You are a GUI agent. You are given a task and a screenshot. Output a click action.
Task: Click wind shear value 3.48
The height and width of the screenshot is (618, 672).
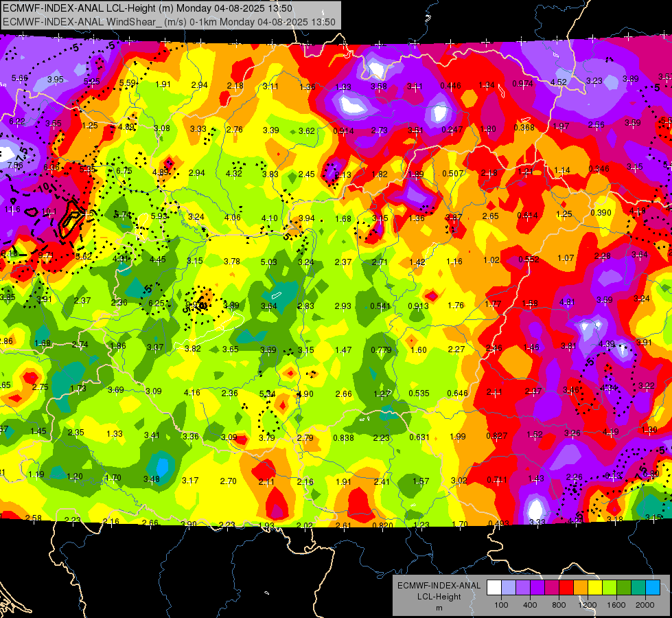click(152, 479)
